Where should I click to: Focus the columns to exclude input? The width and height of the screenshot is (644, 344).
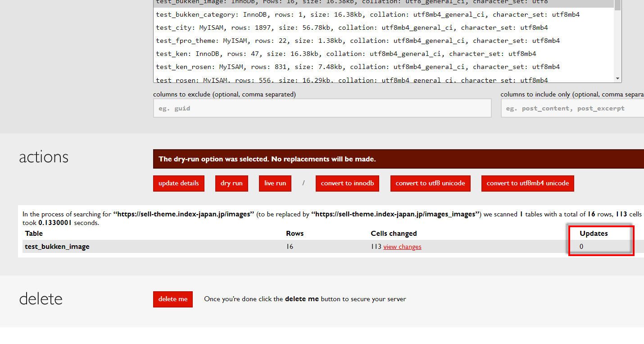(x=322, y=108)
